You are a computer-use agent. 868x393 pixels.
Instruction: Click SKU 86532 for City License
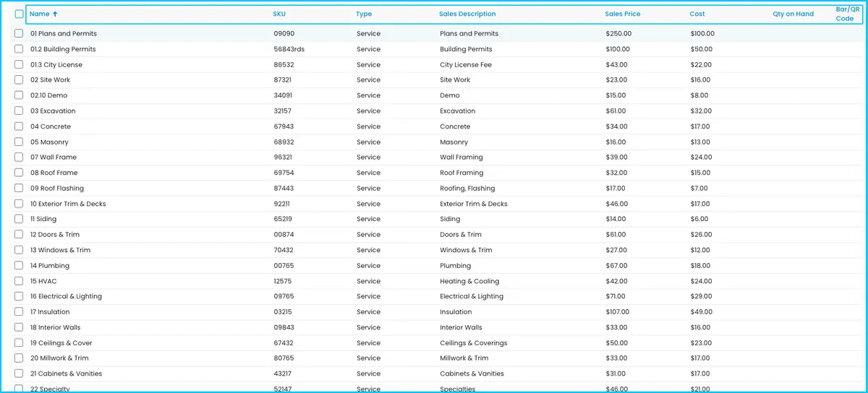click(283, 64)
